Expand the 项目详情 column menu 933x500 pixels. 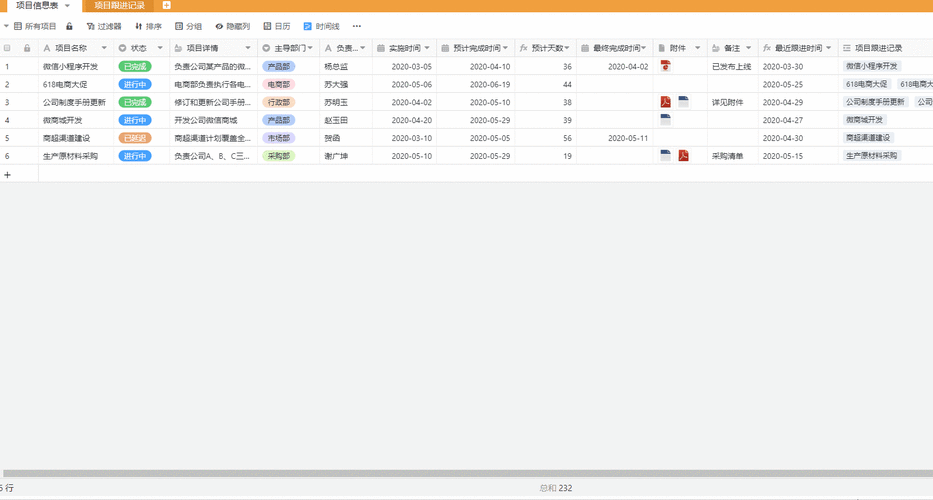coord(248,48)
